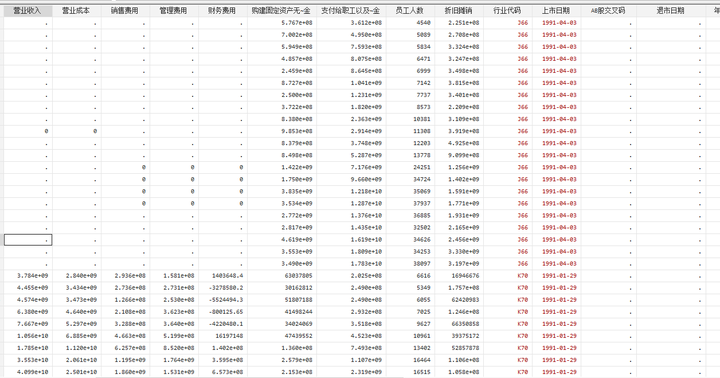Select the 营业成本 column header
Image resolution: width=720 pixels, height=378 pixels.
tap(77, 11)
